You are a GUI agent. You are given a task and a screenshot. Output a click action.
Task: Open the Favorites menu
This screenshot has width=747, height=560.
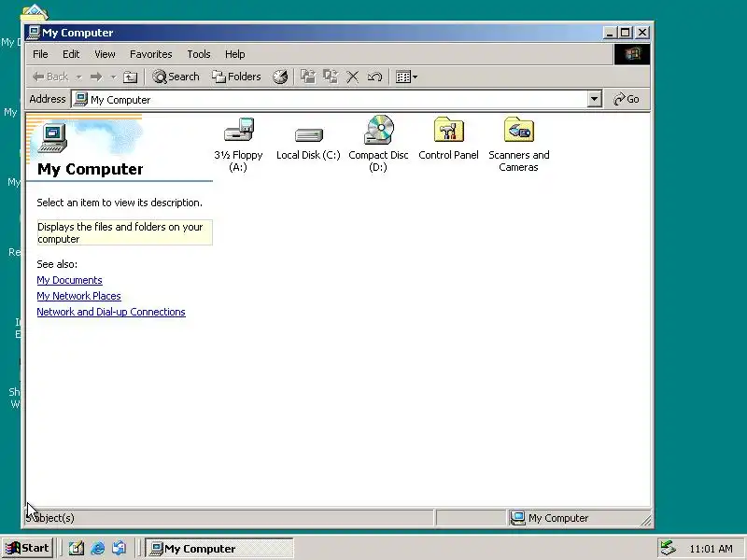pos(151,54)
